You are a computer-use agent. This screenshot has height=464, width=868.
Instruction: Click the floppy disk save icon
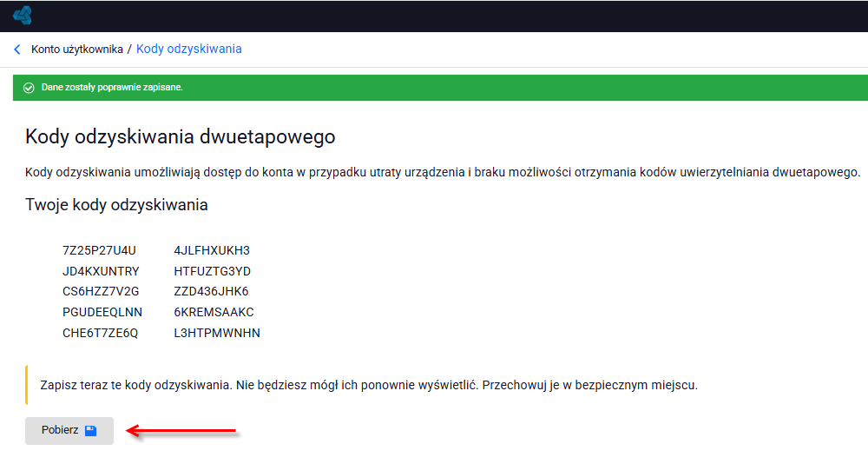(91, 431)
